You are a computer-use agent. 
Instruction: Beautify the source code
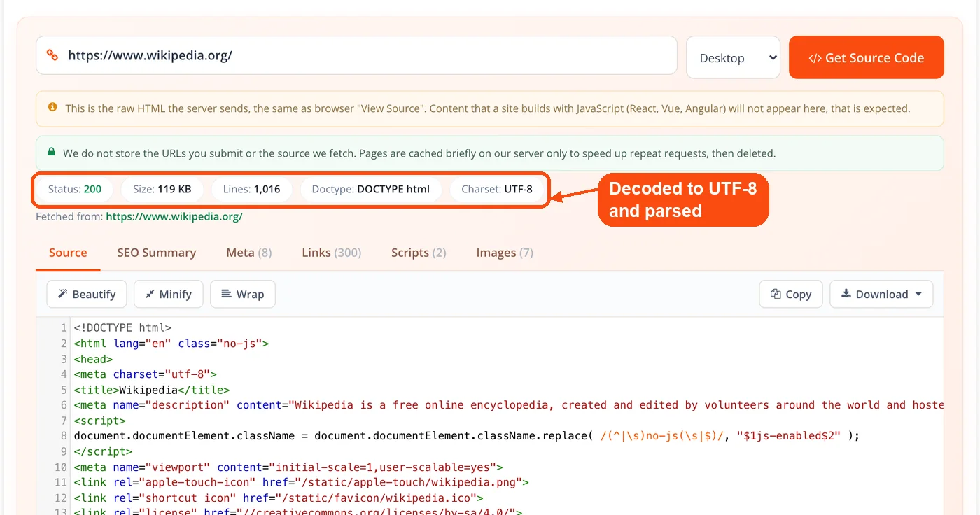tap(87, 294)
